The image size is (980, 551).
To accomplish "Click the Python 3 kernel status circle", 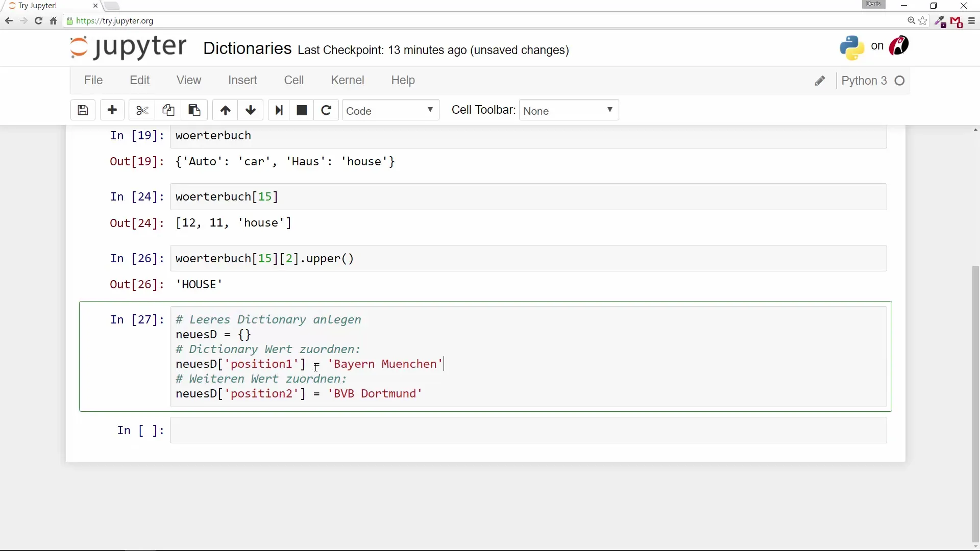I will coord(900,81).
